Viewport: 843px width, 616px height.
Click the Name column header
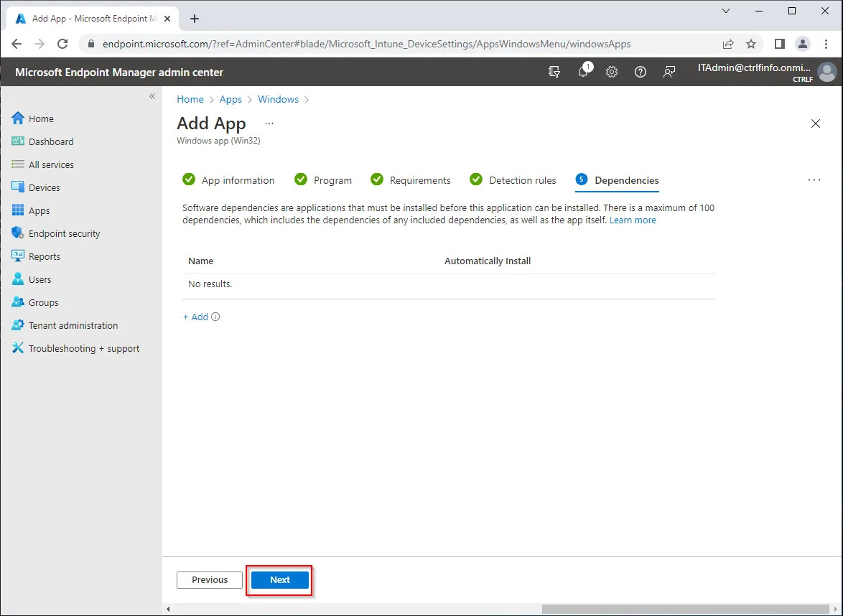(201, 261)
